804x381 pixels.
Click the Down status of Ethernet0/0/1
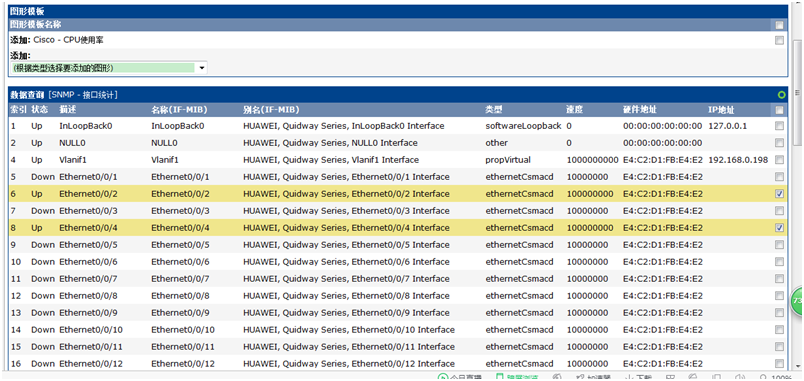(x=43, y=177)
